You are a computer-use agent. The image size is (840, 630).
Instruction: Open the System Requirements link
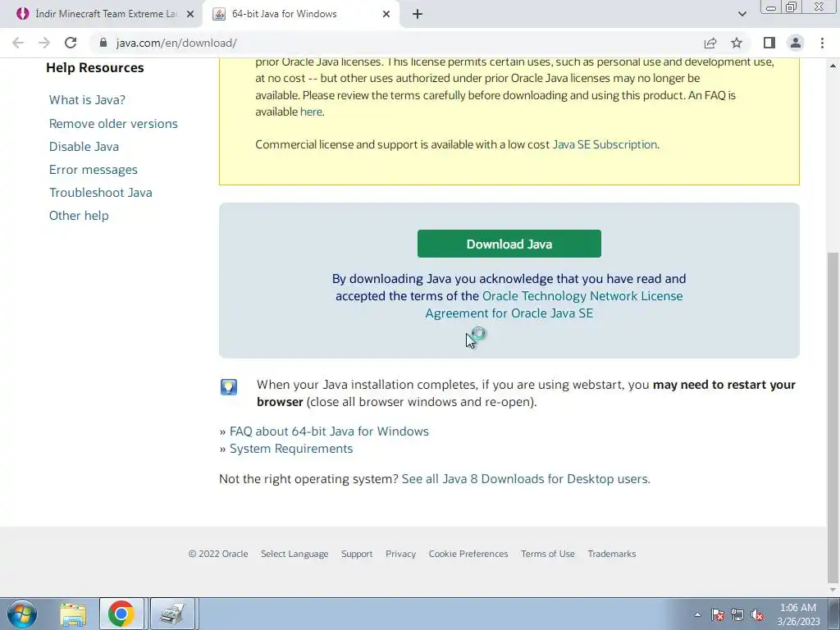click(x=291, y=449)
